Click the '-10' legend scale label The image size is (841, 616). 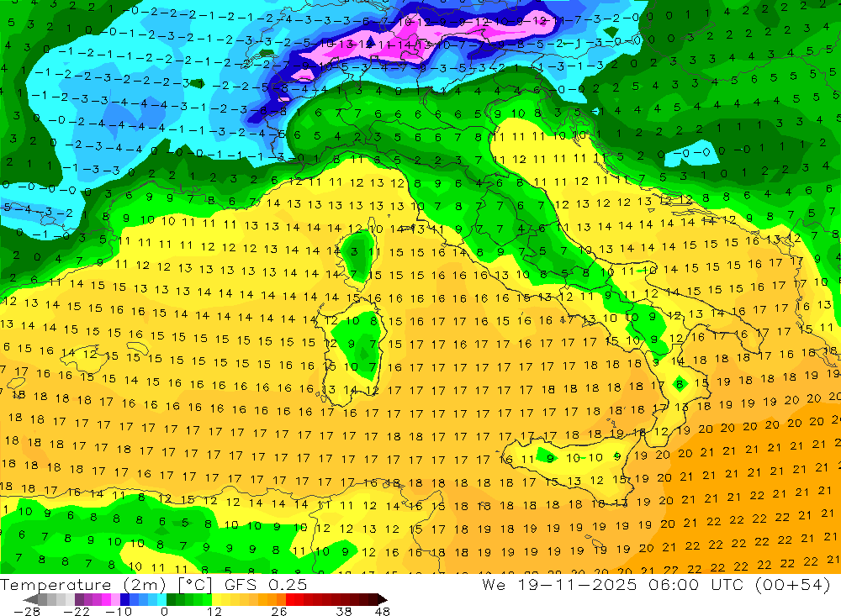[x=119, y=612]
